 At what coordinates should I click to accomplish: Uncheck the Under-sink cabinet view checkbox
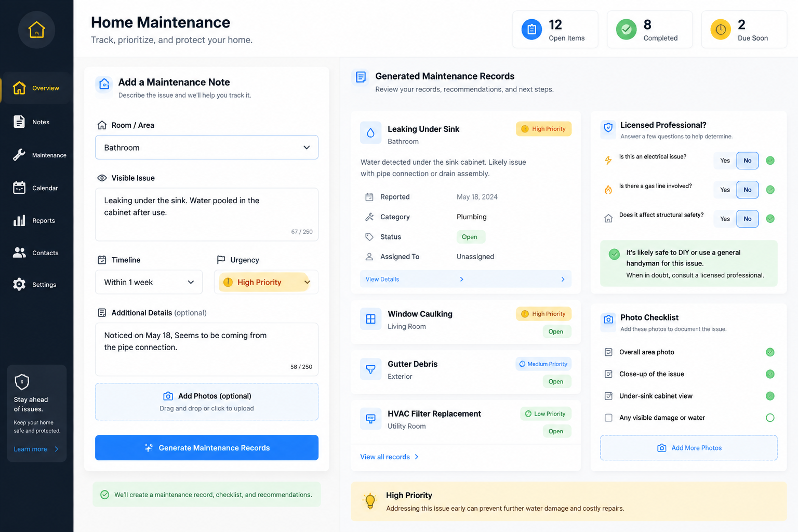(x=608, y=396)
